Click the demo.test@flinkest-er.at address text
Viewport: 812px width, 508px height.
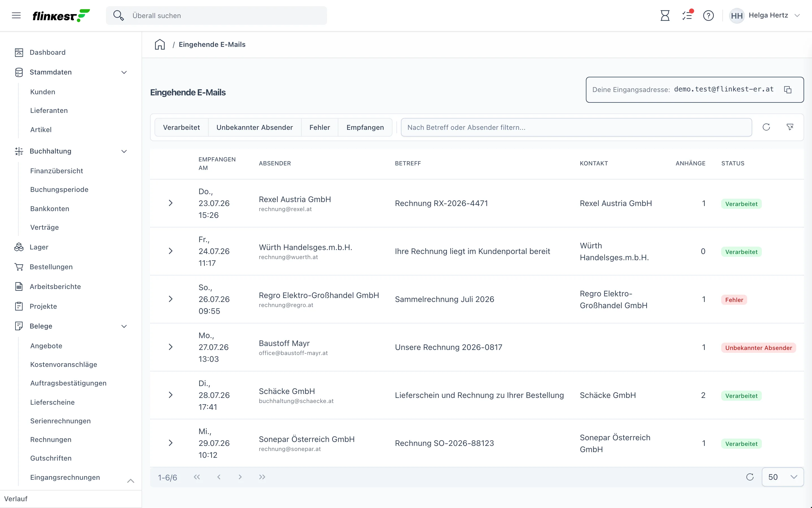coord(724,89)
